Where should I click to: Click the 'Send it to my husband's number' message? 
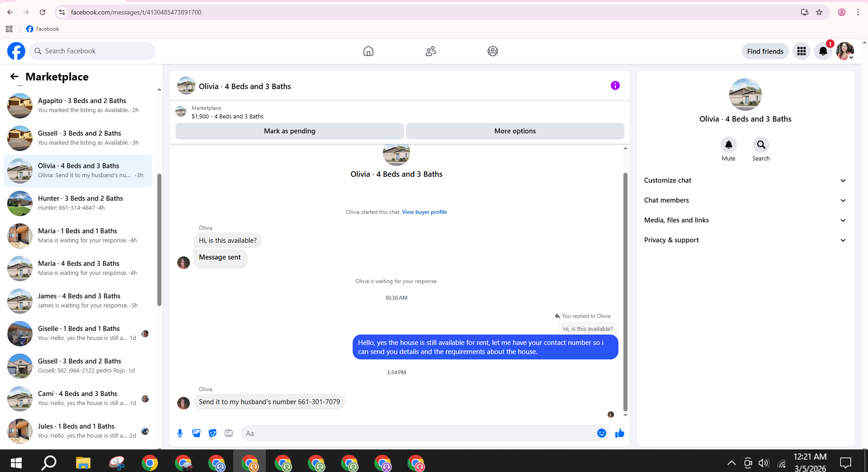pos(269,402)
